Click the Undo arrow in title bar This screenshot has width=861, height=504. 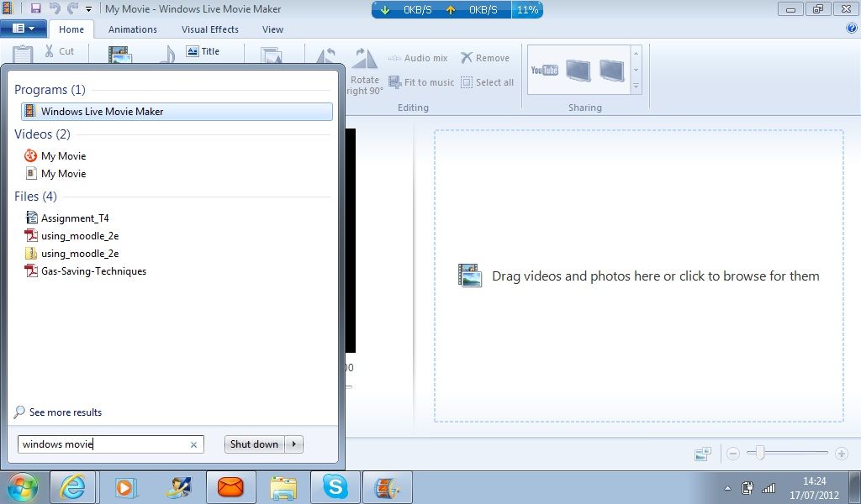coord(55,8)
